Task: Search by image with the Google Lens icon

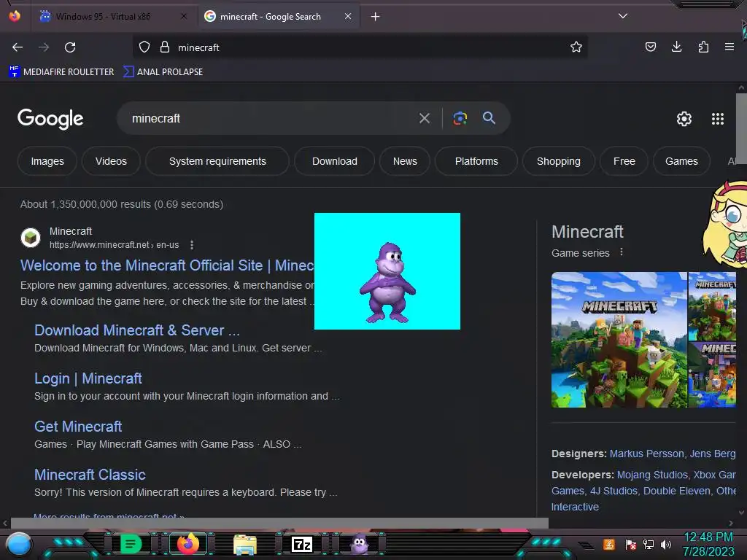Action: [x=460, y=118]
